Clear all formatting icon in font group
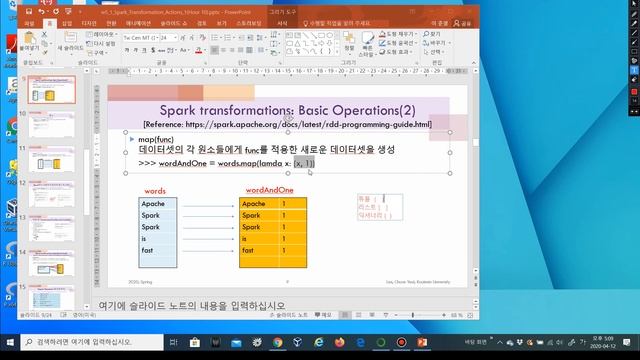 pyautogui.click(x=202, y=38)
